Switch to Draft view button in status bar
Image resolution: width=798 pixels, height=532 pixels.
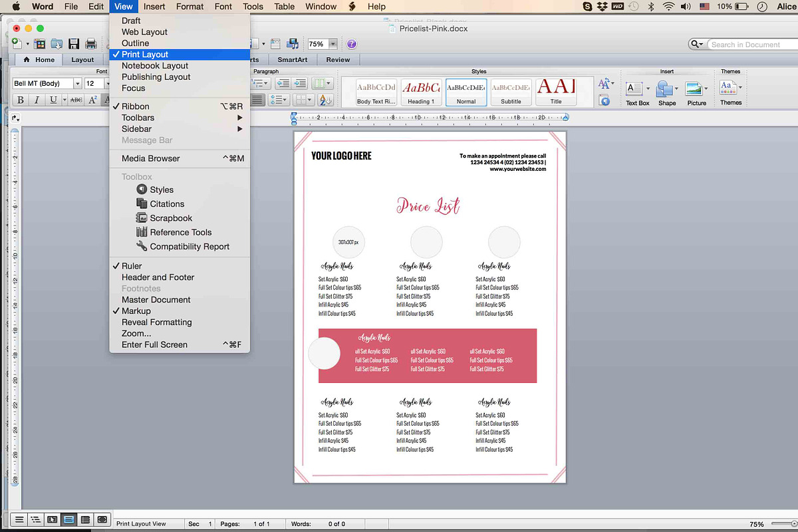click(19, 519)
